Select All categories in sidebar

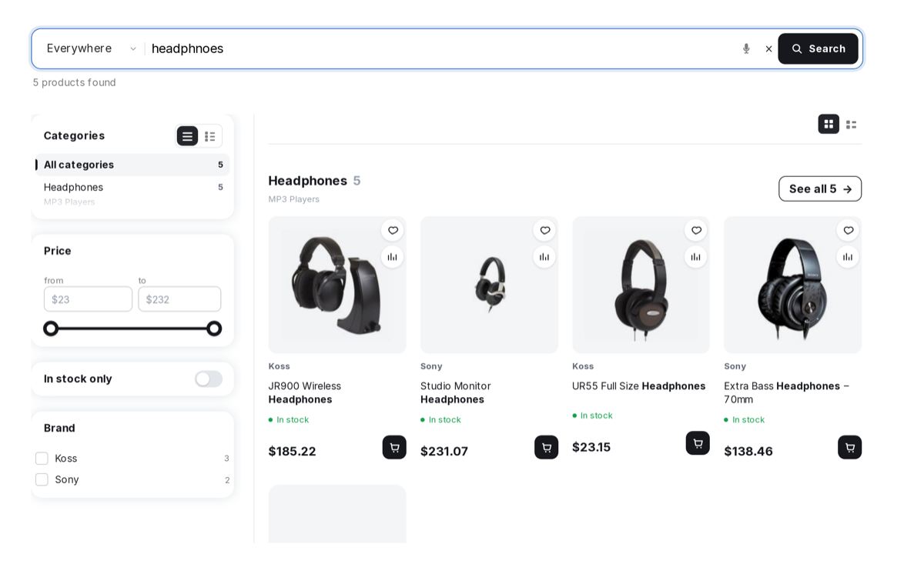pyautogui.click(x=132, y=165)
